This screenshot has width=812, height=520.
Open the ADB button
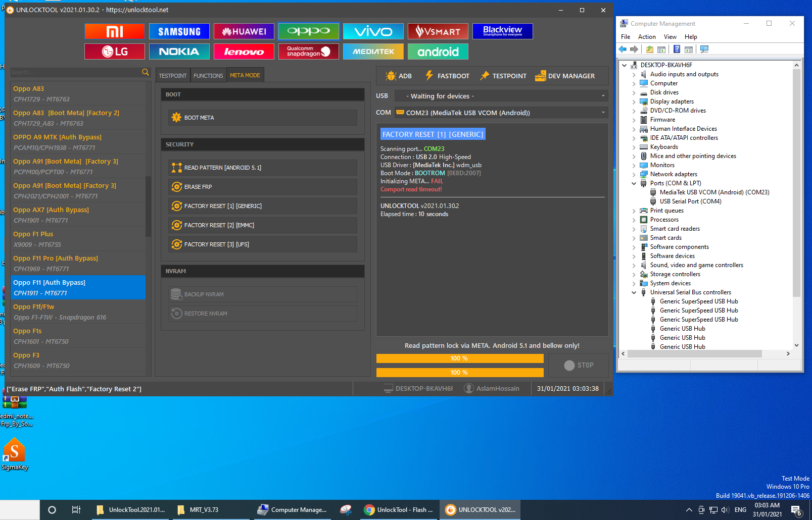point(399,76)
